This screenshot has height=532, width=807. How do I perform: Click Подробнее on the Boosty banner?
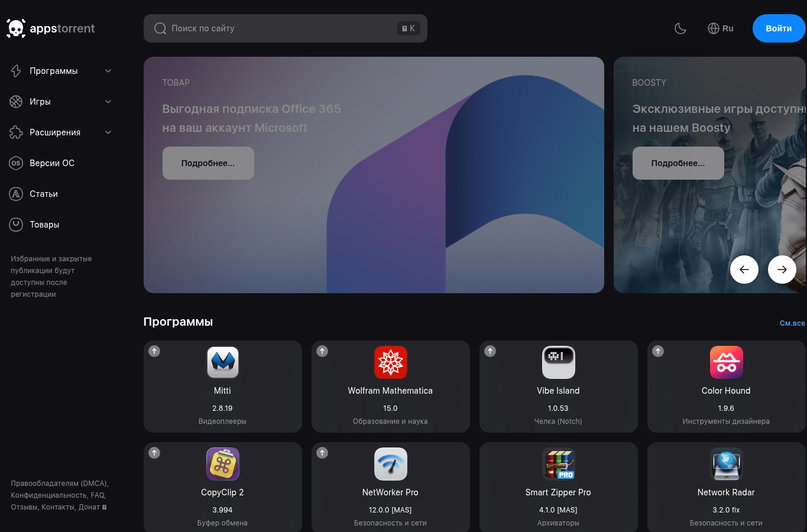click(678, 163)
